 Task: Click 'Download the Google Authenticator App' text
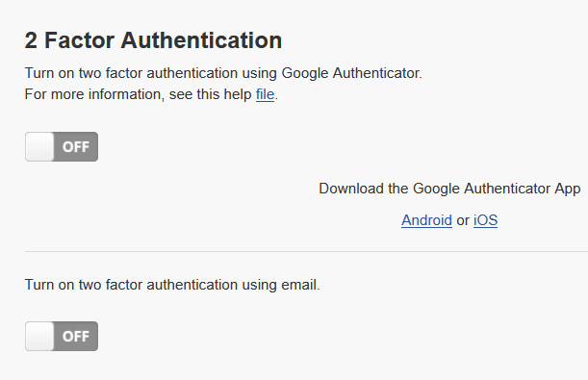449,189
